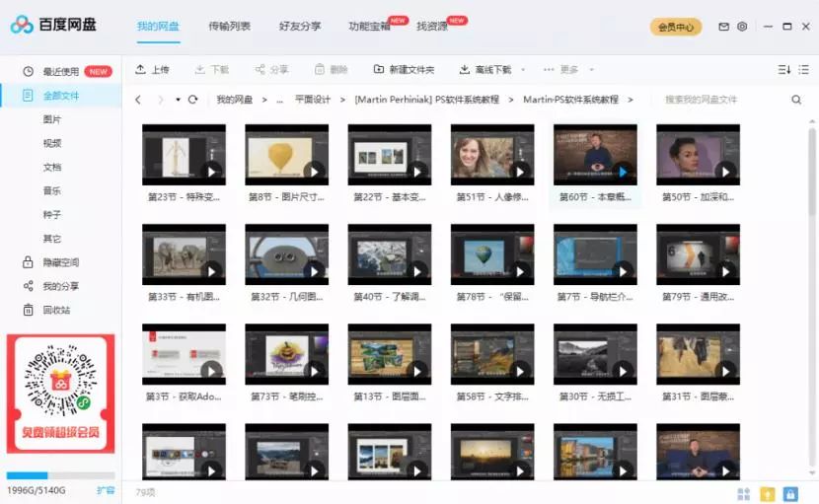Click the grid tools icon in status bar

tap(743, 493)
